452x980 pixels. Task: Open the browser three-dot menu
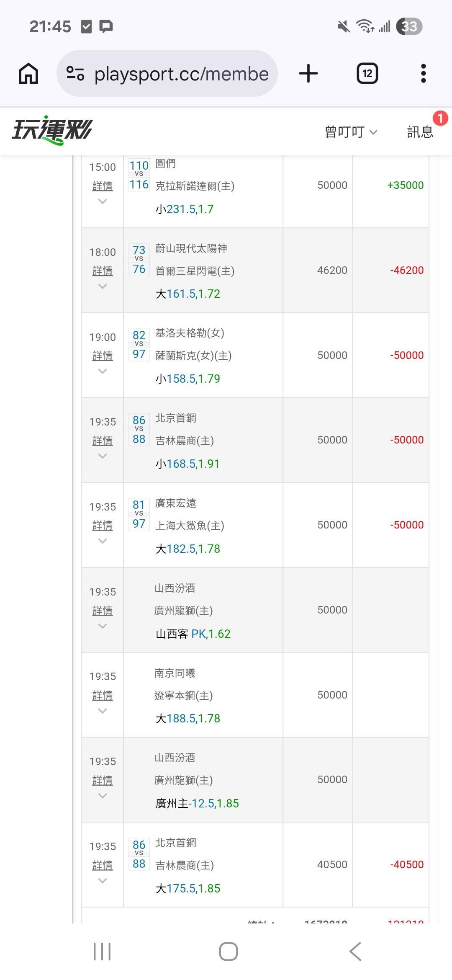423,74
